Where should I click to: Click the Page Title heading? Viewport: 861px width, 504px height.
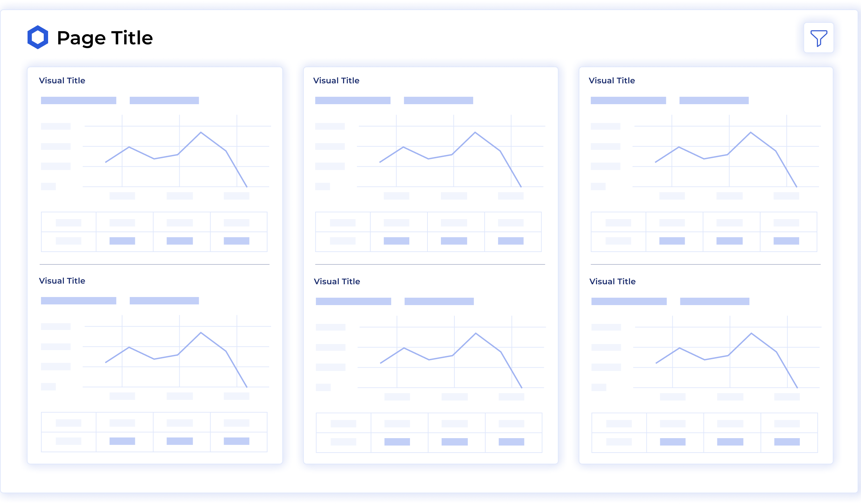click(105, 38)
